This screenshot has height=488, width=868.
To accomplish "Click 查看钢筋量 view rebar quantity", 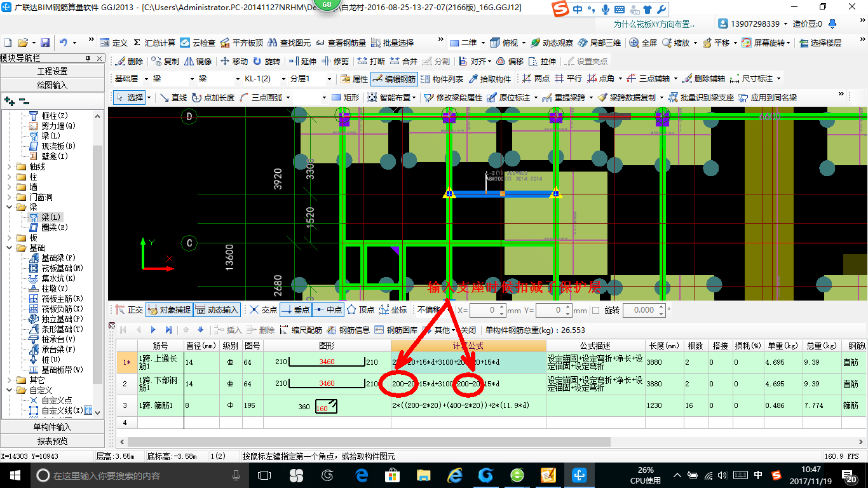I will pos(341,43).
